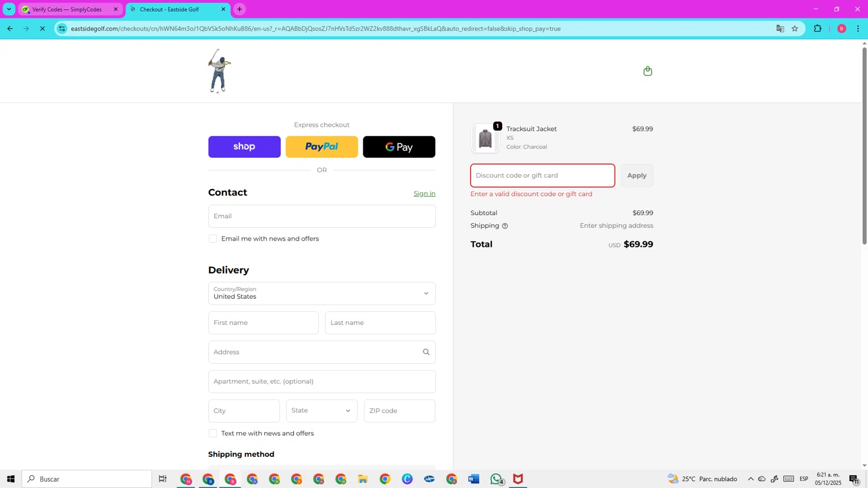
Task: Pay with the G Pay express button
Action: tap(399, 147)
